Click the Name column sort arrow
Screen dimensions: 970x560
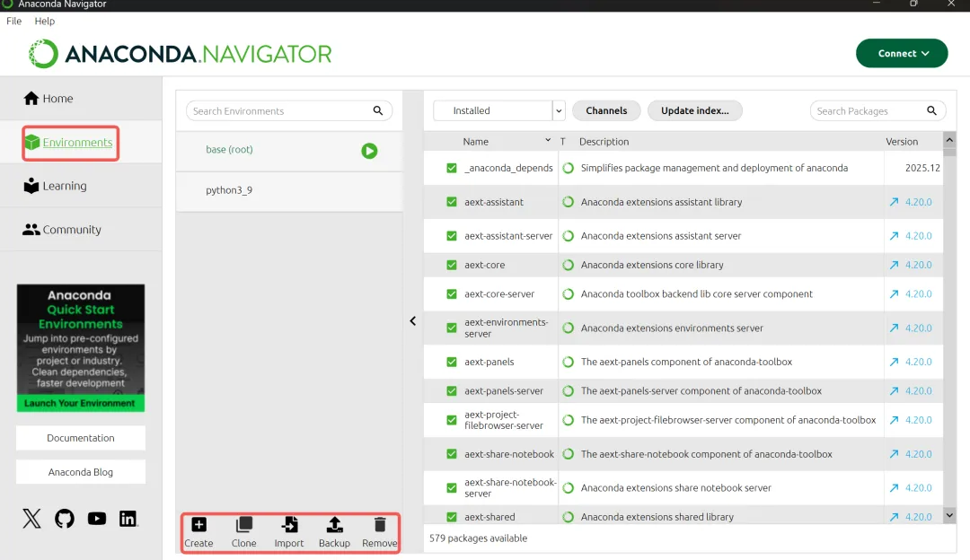pyautogui.click(x=548, y=140)
